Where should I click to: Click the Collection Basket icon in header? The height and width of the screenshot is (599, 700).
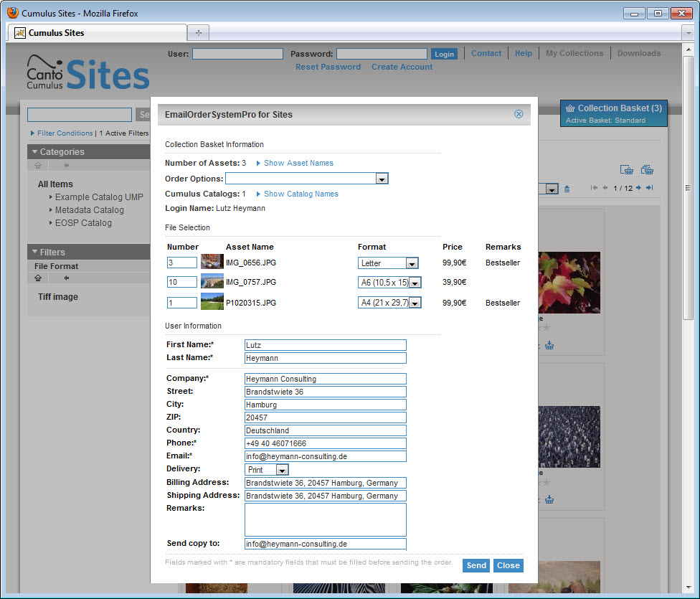[569, 108]
